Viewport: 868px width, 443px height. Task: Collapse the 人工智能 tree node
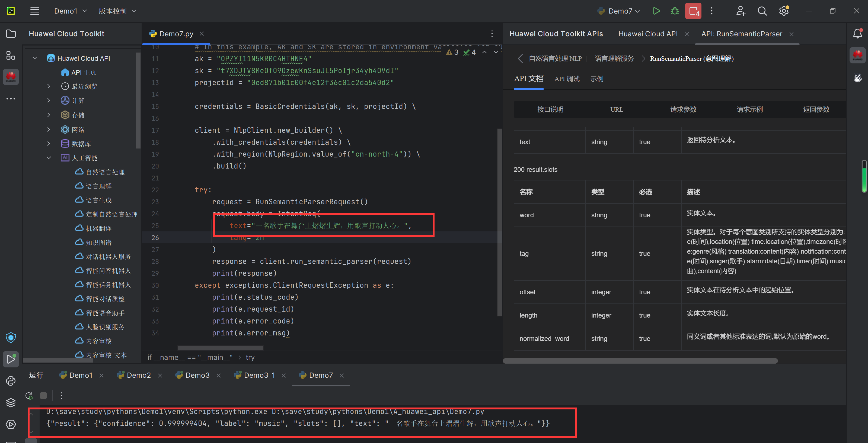49,158
